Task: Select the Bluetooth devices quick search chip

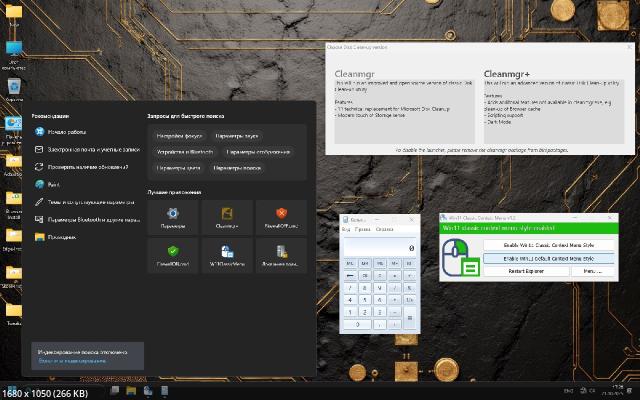Action: click(185, 152)
